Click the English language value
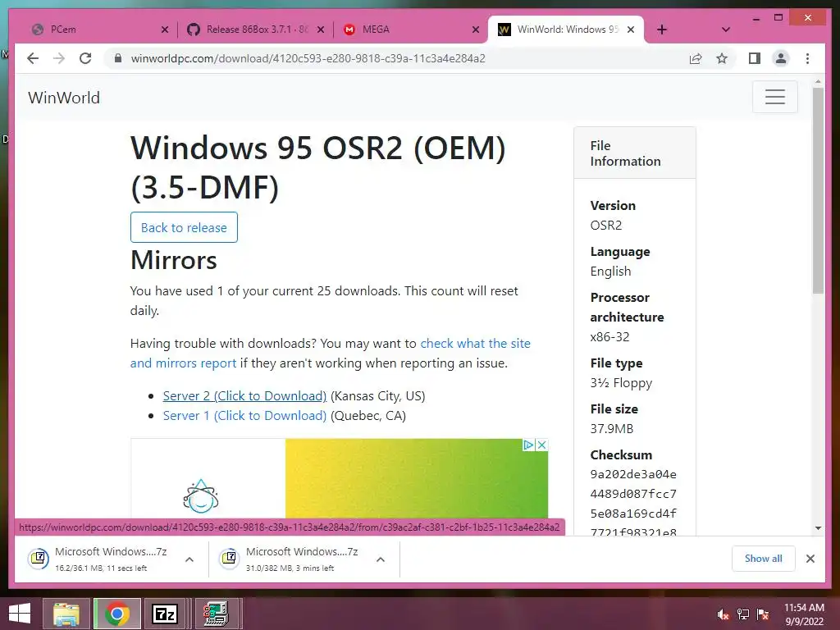The width and height of the screenshot is (840, 630). pyautogui.click(x=610, y=271)
